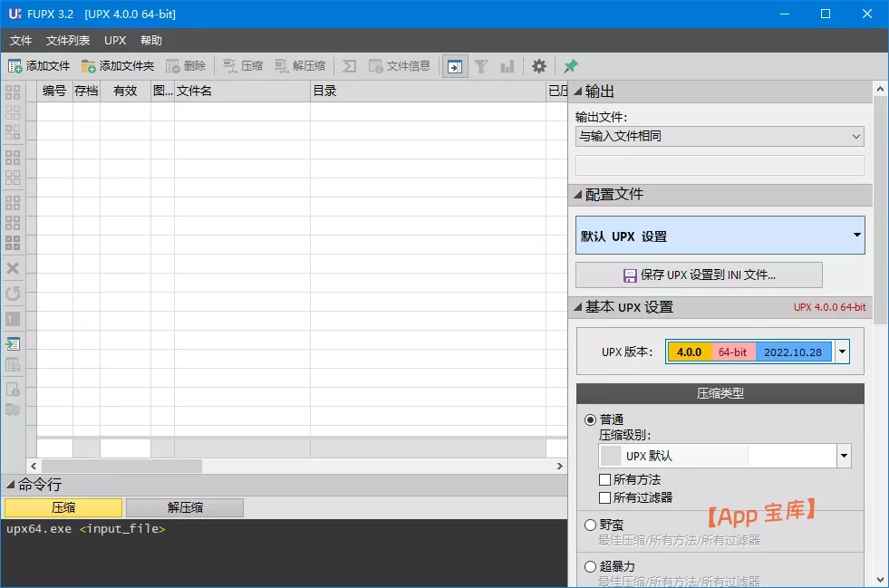Open the 输出文件 dropdown
This screenshot has height=588, width=889.
point(720,136)
